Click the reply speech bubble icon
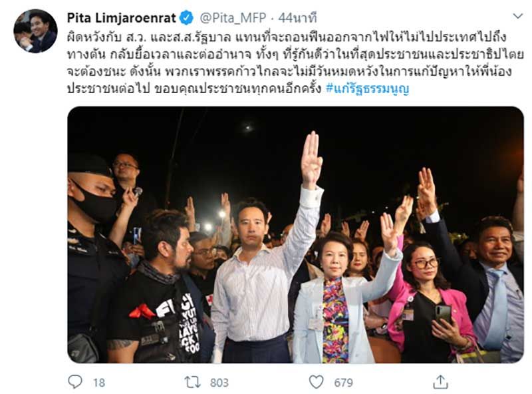The width and height of the screenshot is (532, 394). tap(75, 382)
